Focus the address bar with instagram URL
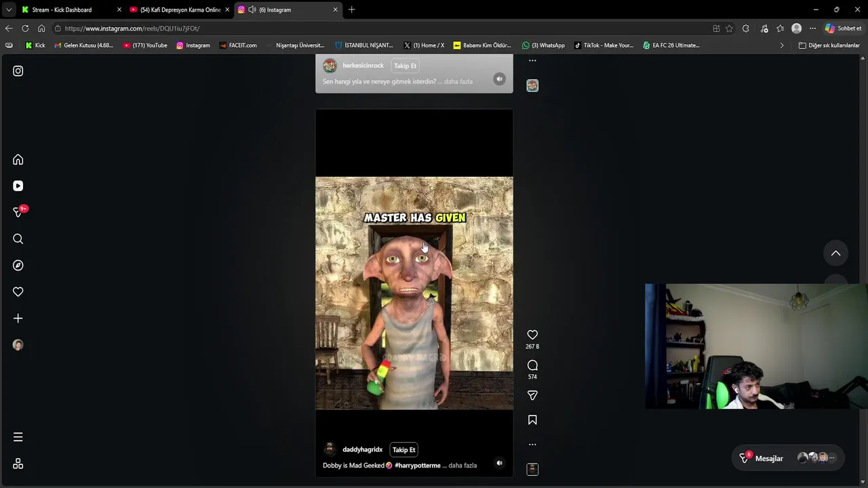This screenshot has height=488, width=868. [380, 28]
